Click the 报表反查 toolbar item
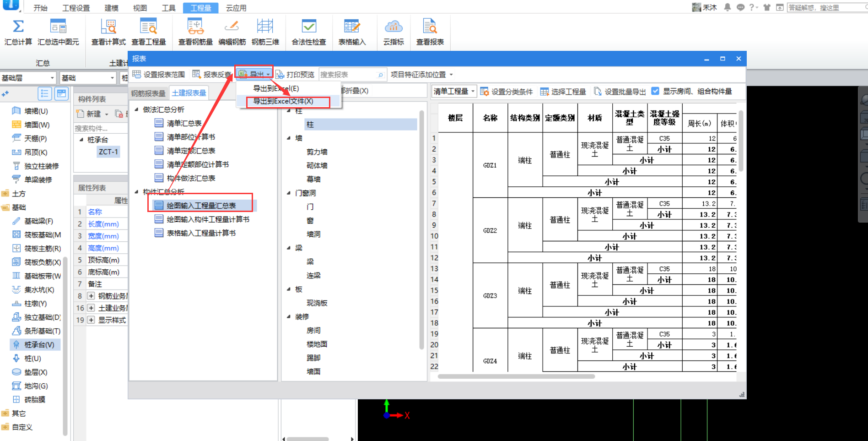Viewport: 868px width, 441px height. click(212, 74)
